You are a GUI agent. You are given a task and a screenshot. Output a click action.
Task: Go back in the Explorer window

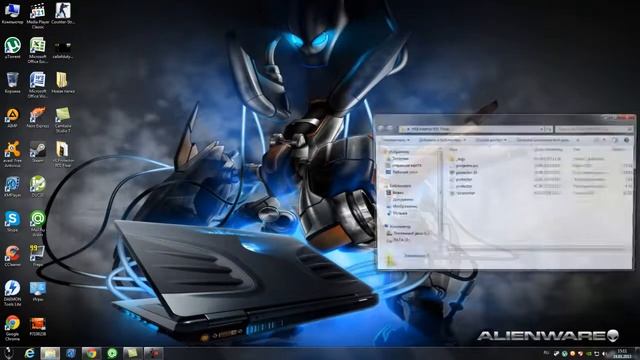pos(381,129)
